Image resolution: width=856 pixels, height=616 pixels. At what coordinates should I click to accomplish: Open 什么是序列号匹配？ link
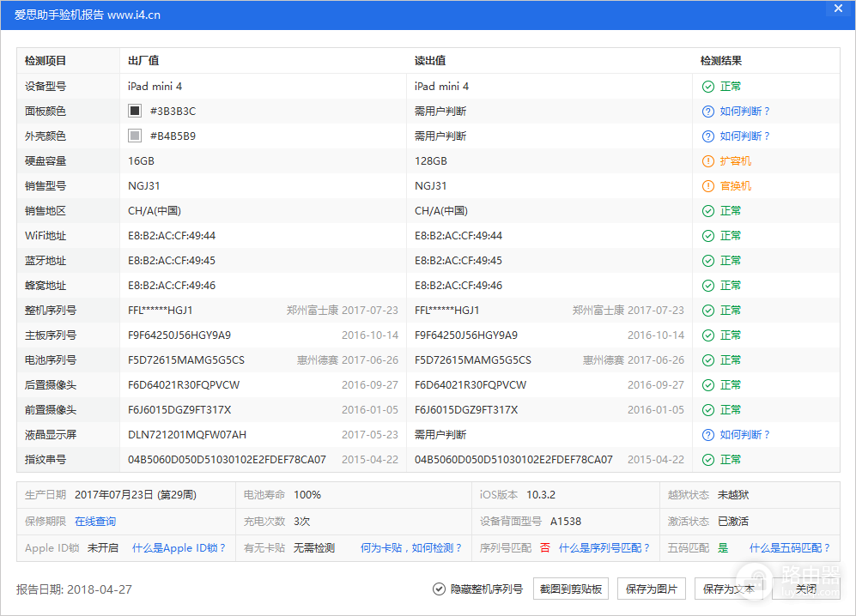(604, 548)
